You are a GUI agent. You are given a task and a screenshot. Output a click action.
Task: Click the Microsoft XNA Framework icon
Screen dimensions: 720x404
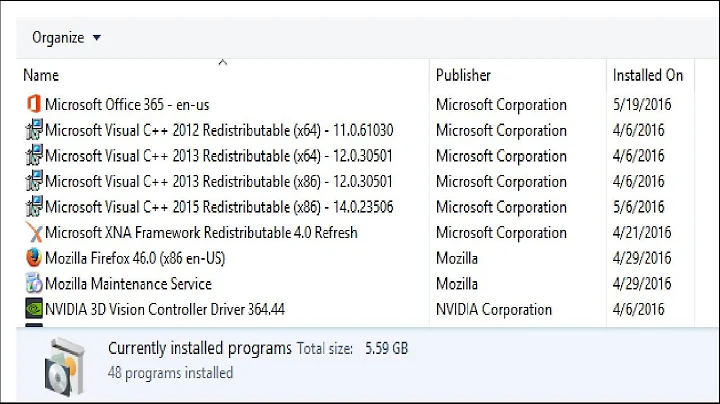34,232
